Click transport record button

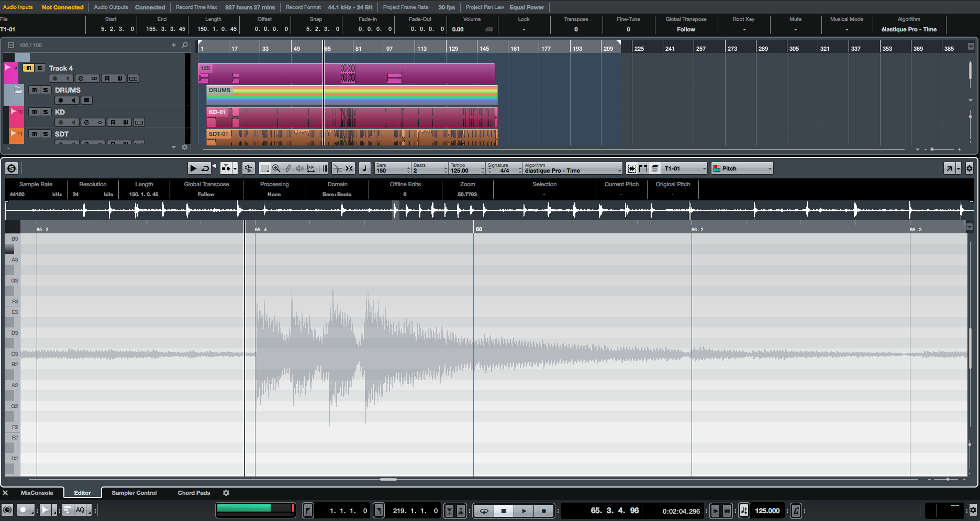[x=543, y=511]
